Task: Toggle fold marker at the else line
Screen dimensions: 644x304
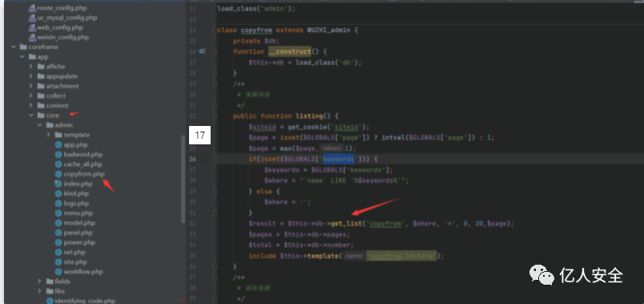Action: coord(215,191)
